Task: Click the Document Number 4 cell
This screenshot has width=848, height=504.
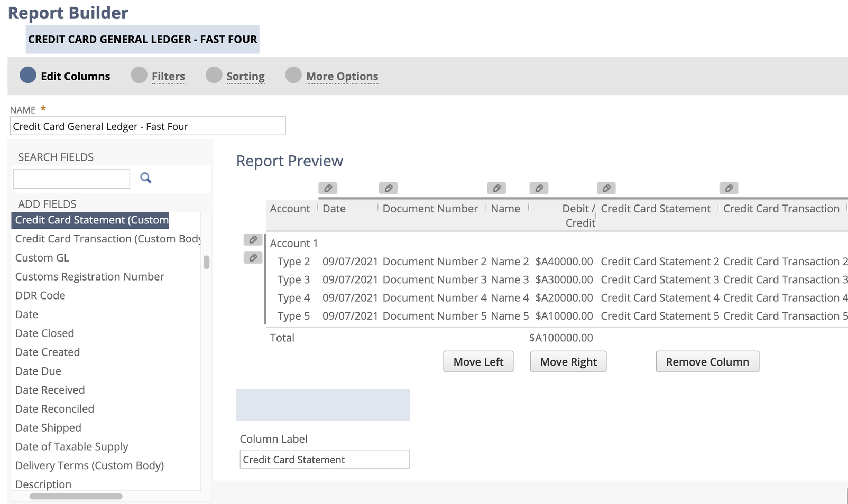Action: [435, 297]
